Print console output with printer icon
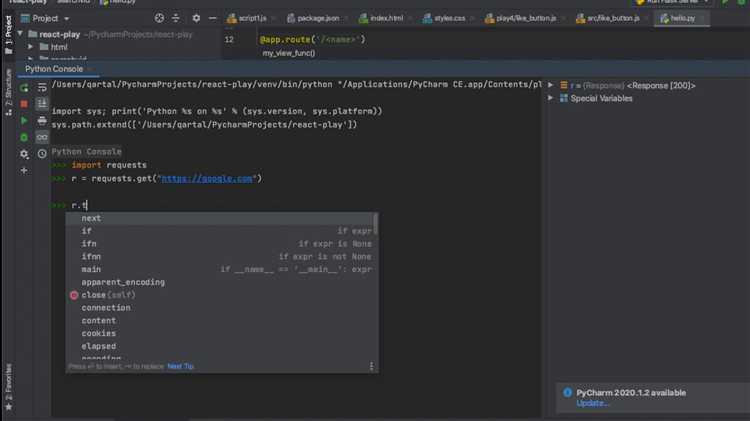The width and height of the screenshot is (750, 421). click(x=42, y=121)
